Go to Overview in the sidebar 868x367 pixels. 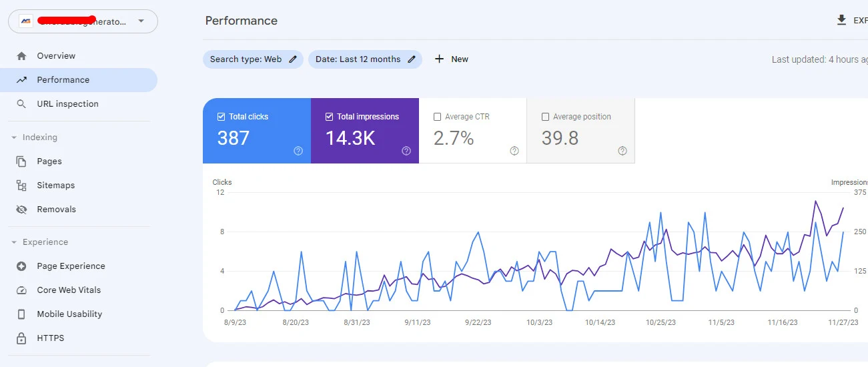click(56, 56)
